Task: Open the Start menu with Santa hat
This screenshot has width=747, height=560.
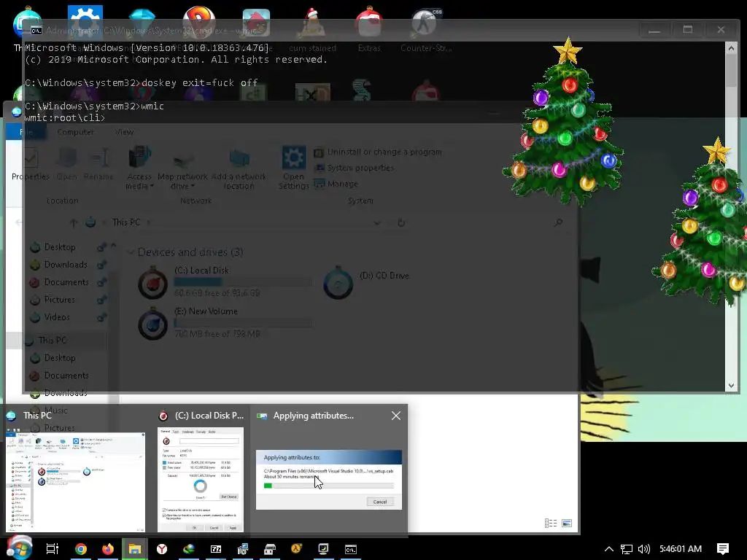Action: tap(19, 548)
